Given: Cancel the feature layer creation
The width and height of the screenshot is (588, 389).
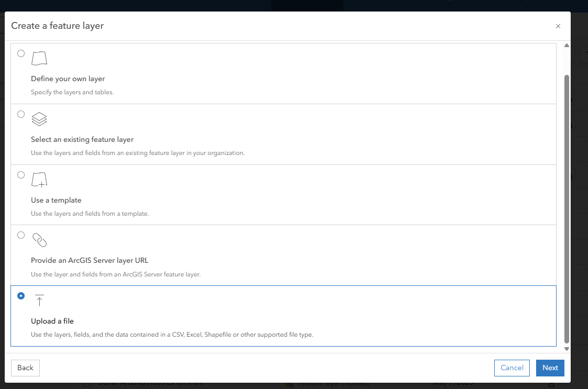Looking at the screenshot, I should (x=512, y=368).
